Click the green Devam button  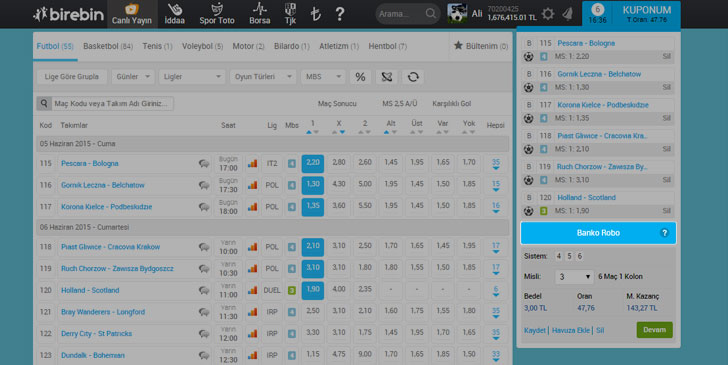pyautogui.click(x=654, y=330)
